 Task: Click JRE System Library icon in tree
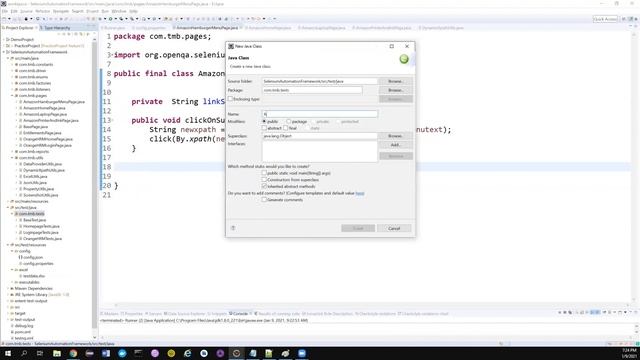(12, 295)
